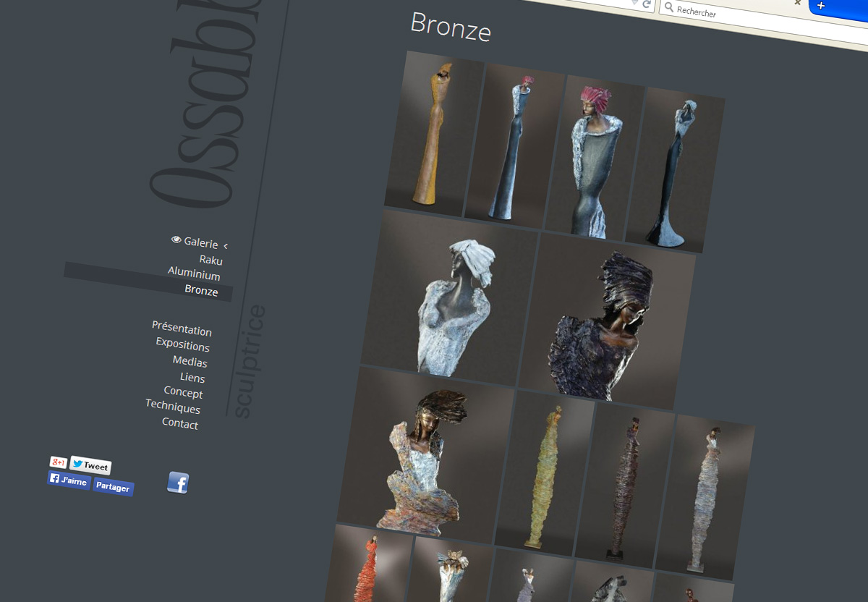Open the slim sculpture with small pink head
This screenshot has height=602, width=868.
click(514, 146)
